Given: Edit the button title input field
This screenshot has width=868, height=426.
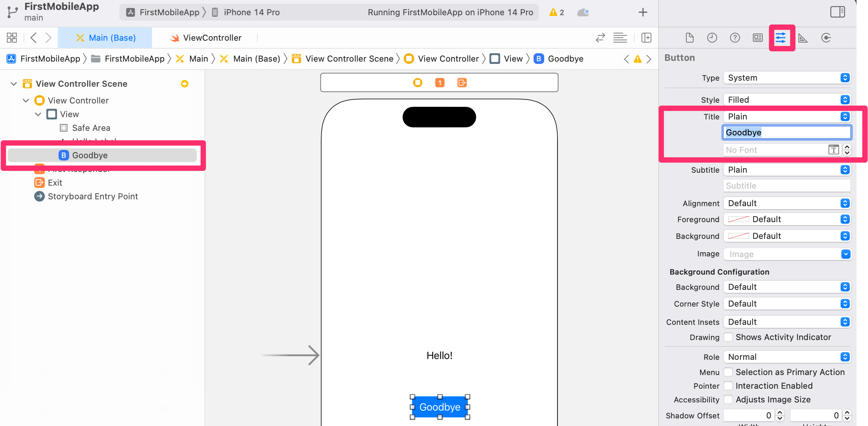Looking at the screenshot, I should pyautogui.click(x=786, y=132).
